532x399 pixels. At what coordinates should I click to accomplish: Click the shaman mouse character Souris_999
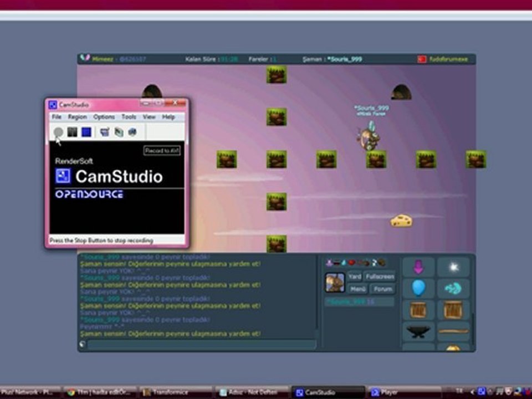coord(369,137)
